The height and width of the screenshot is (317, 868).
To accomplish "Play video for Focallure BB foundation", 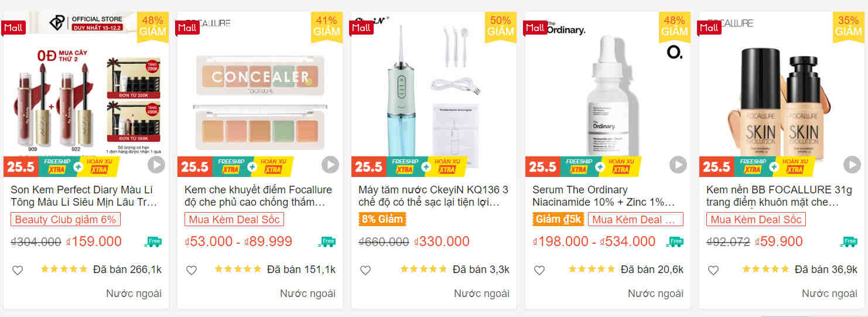I will (852, 165).
